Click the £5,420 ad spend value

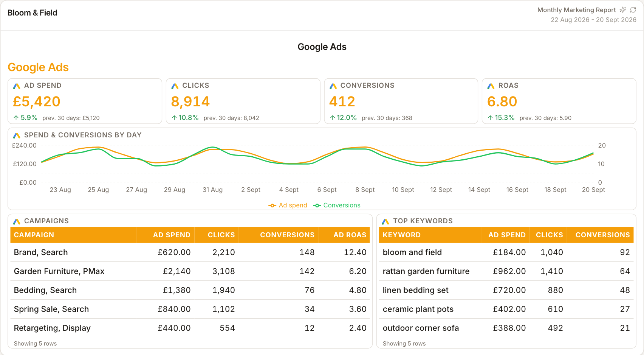[37, 101]
